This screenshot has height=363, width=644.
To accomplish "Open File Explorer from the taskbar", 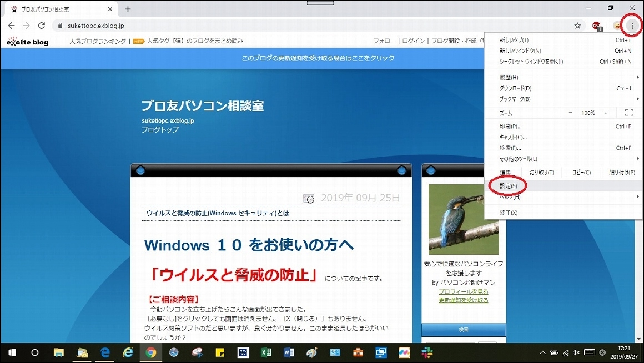I will point(59,353).
